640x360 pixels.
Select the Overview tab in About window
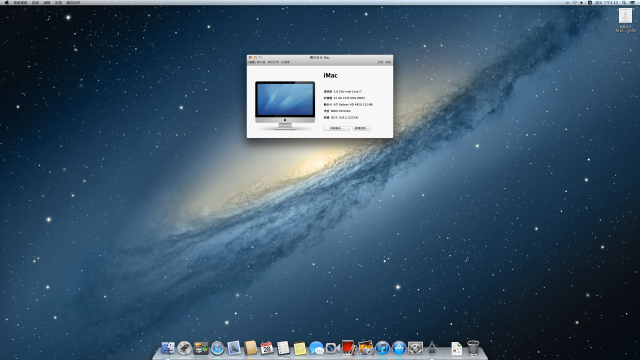pyautogui.click(x=252, y=62)
